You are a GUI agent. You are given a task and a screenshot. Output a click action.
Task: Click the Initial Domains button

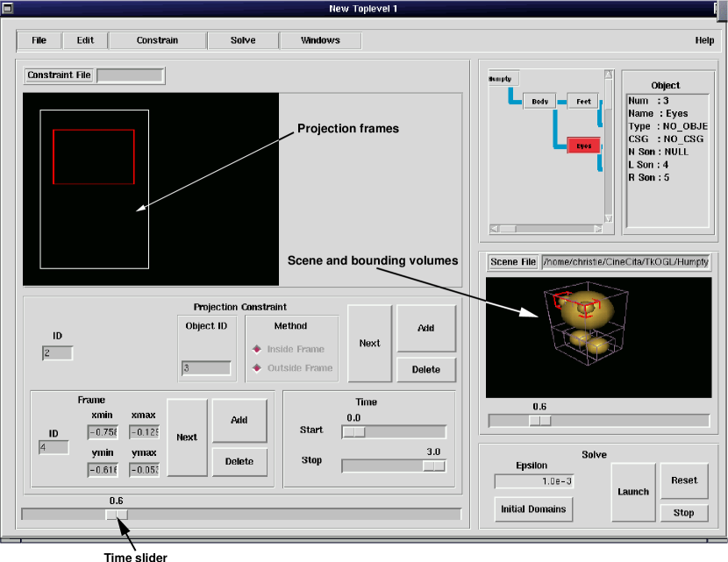point(533,509)
